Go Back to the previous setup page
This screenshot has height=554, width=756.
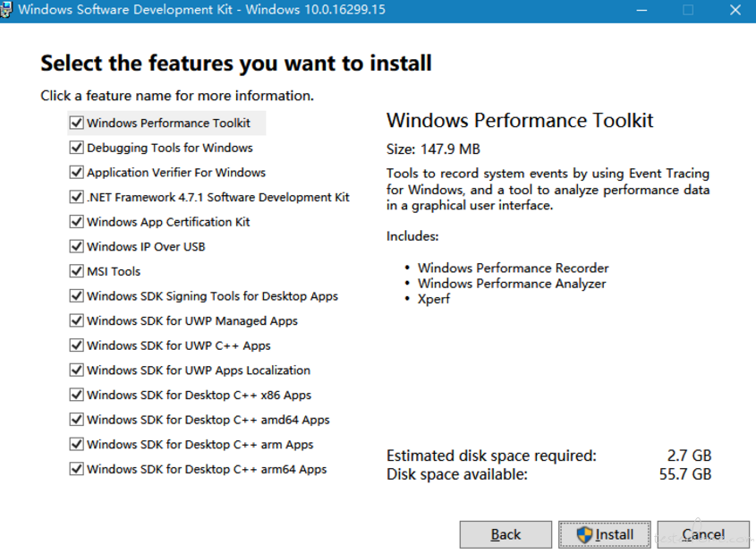pos(505,534)
